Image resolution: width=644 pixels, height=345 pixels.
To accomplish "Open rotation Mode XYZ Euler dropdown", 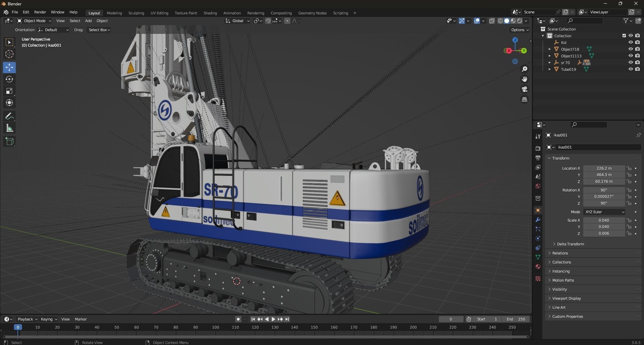I will coord(604,212).
